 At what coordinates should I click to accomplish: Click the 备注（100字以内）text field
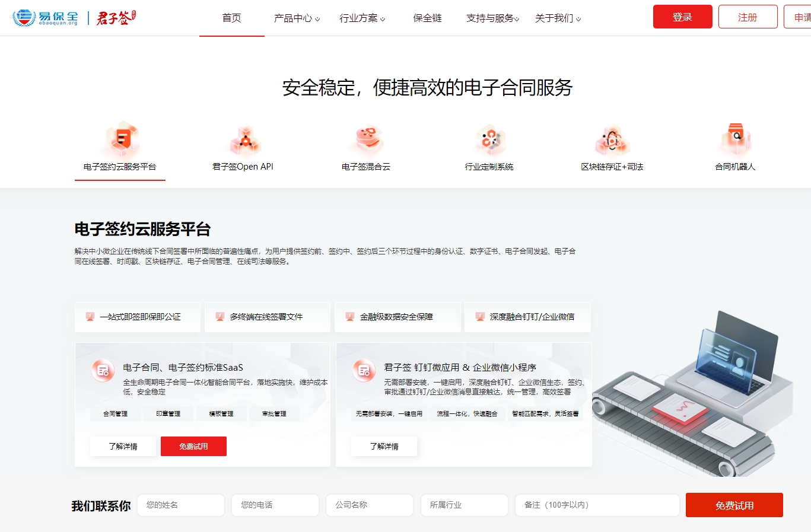click(x=597, y=505)
